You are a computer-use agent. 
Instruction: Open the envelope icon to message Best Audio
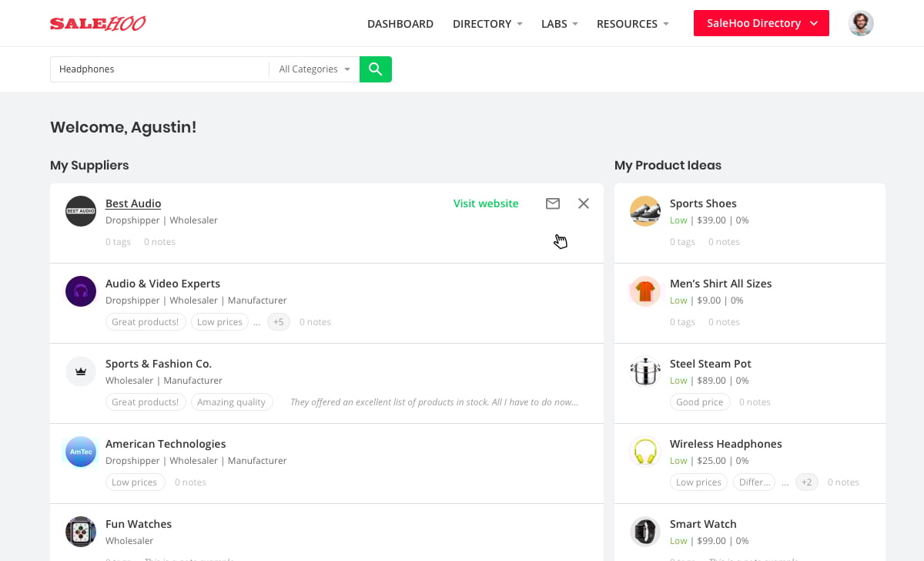click(x=552, y=203)
